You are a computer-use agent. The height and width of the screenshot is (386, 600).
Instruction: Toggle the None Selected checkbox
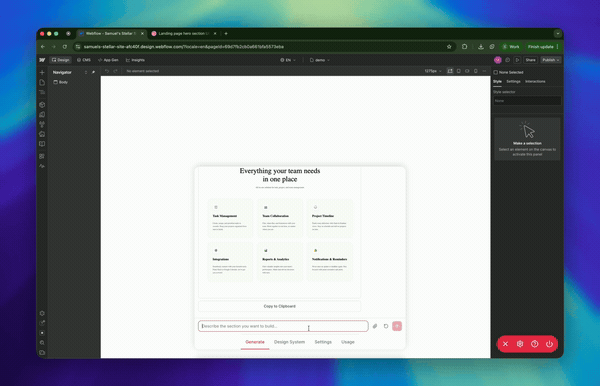coord(496,72)
